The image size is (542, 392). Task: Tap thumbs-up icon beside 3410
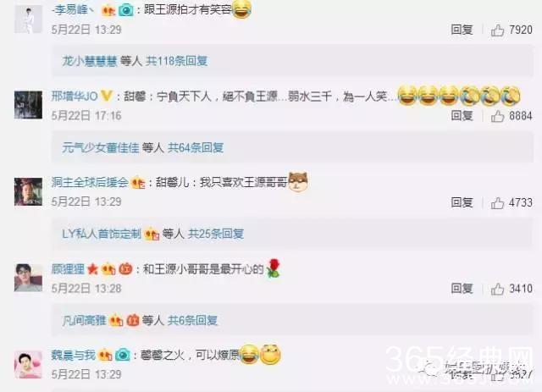pyautogui.click(x=497, y=289)
